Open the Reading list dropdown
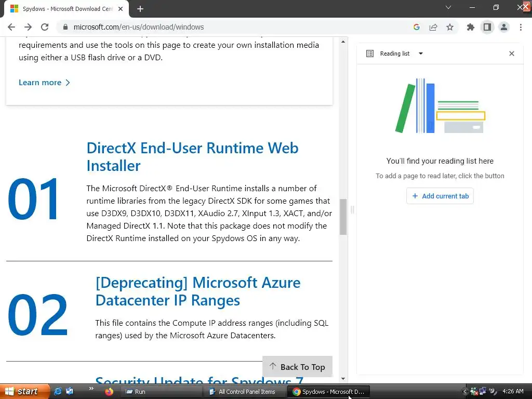This screenshot has width=532, height=399. tap(421, 54)
